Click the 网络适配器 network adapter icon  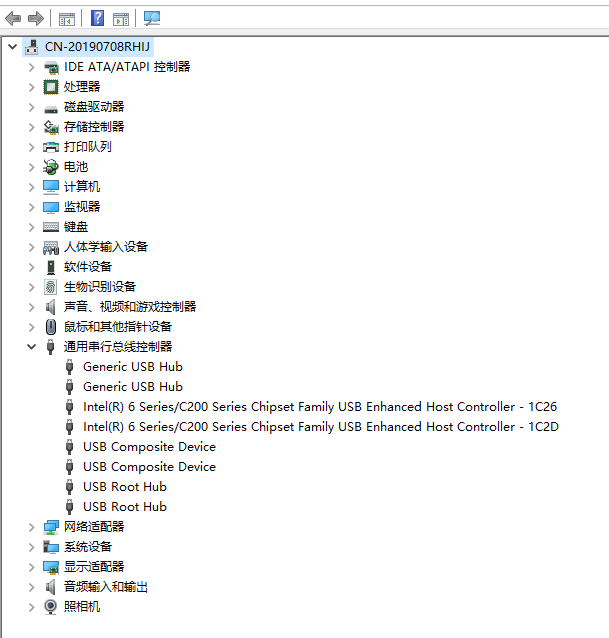pos(51,527)
